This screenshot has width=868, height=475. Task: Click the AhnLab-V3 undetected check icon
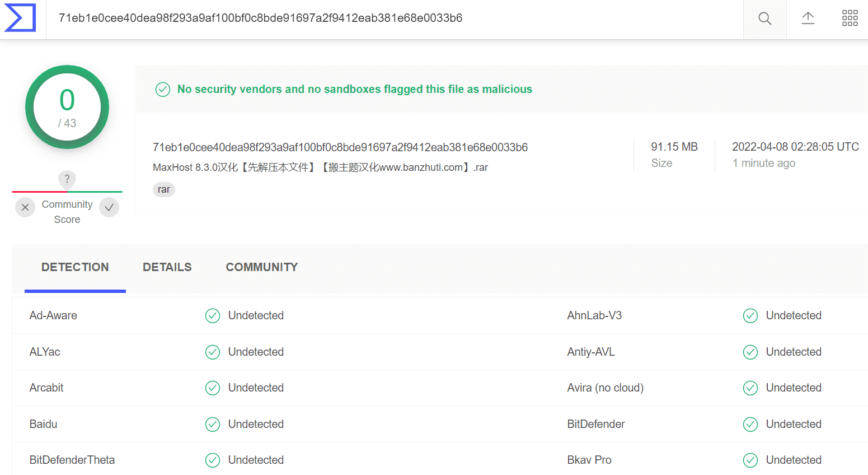[750, 316]
